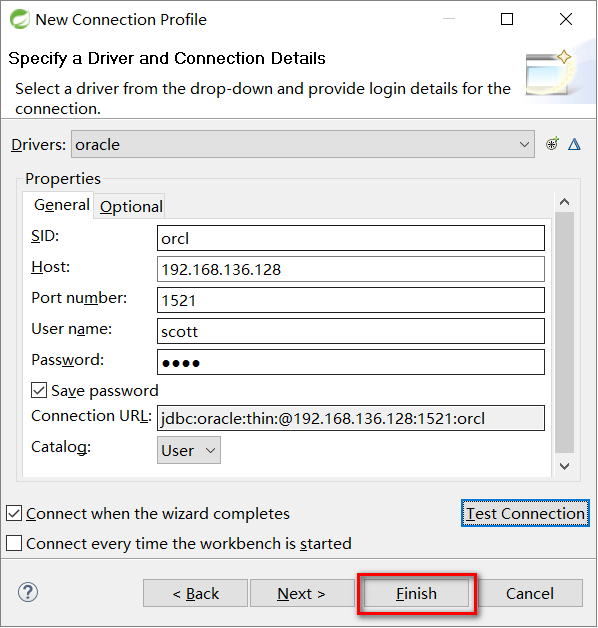Click the Properties vertical scrollbar thumb

[565, 332]
